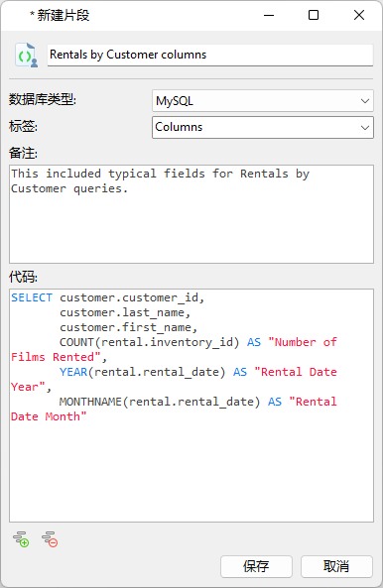
Task: Click the word SELECT in the code
Action: click(32, 297)
